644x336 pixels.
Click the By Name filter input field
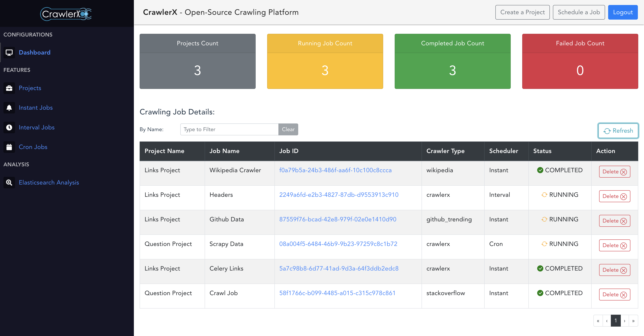229,129
